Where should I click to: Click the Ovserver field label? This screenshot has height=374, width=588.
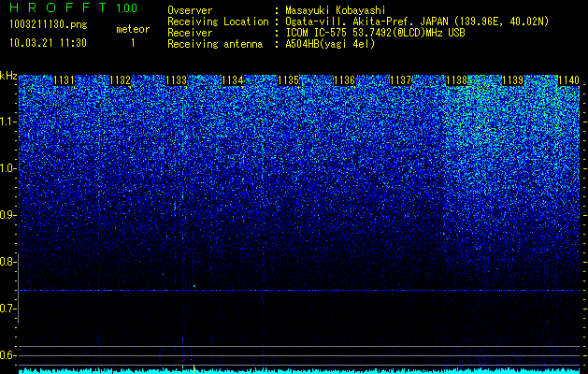[190, 10]
